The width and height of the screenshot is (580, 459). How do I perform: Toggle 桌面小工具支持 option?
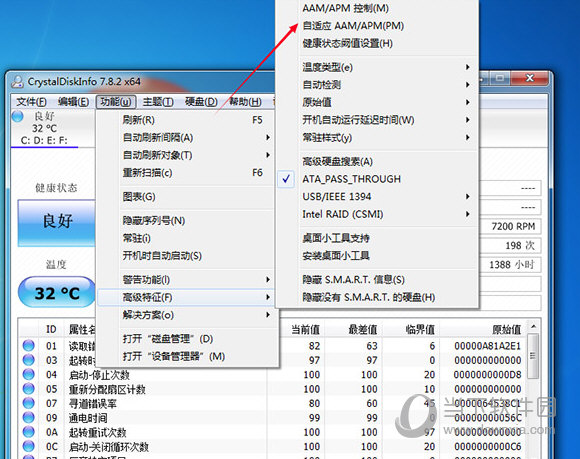(377, 238)
